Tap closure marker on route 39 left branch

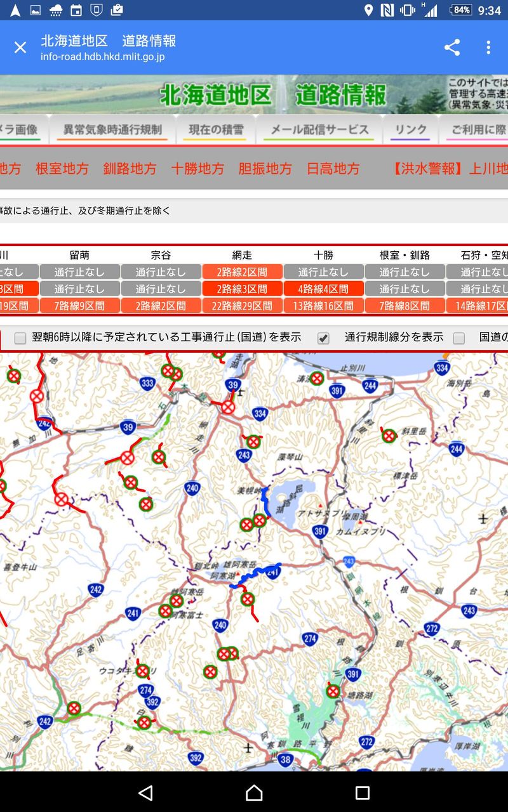tap(128, 457)
